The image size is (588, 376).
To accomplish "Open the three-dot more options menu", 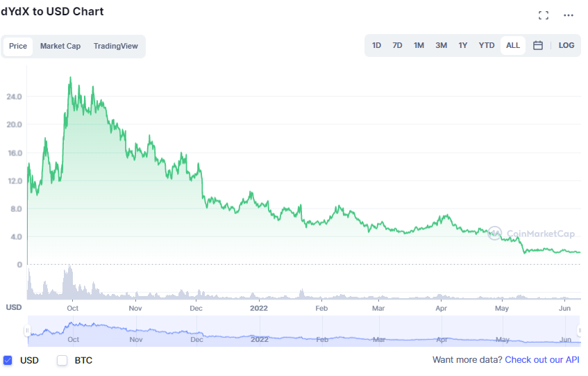I will click(569, 15).
